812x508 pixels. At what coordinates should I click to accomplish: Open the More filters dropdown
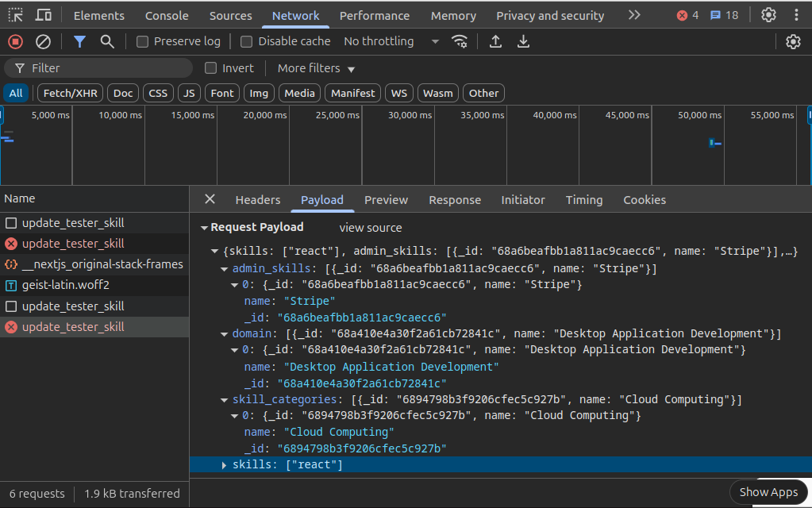pos(316,68)
